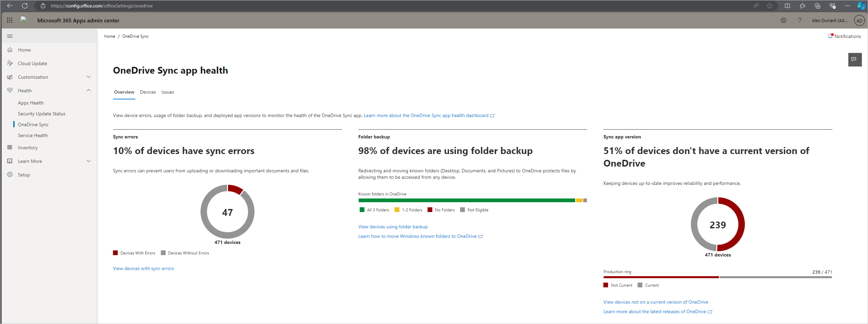Viewport: 868px width, 324px height.
Task: Click the sync errors donut chart showing 47
Action: [x=227, y=212]
